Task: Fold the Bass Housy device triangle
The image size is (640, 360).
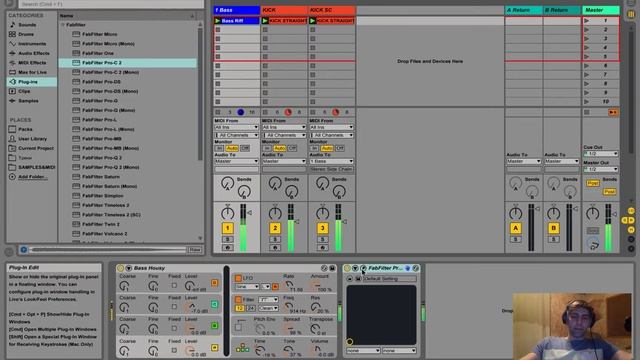Action: coord(129,268)
